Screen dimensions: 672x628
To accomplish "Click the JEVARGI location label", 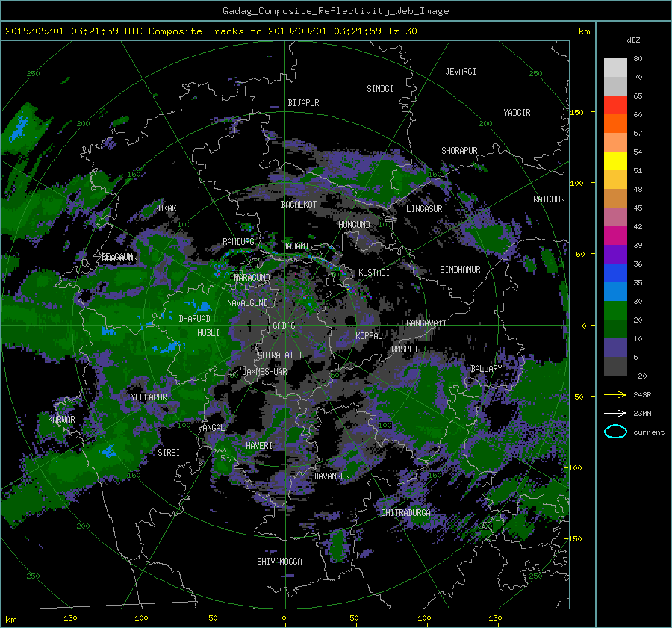I will tap(461, 72).
